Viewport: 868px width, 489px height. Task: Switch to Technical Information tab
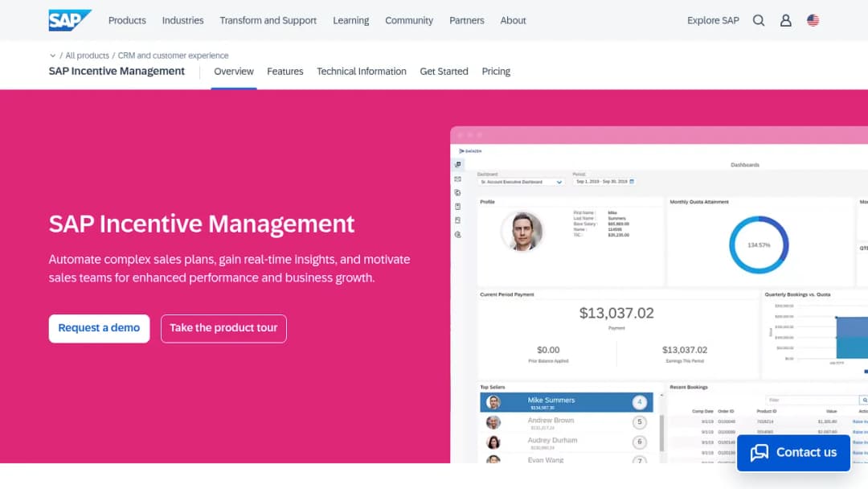(362, 72)
